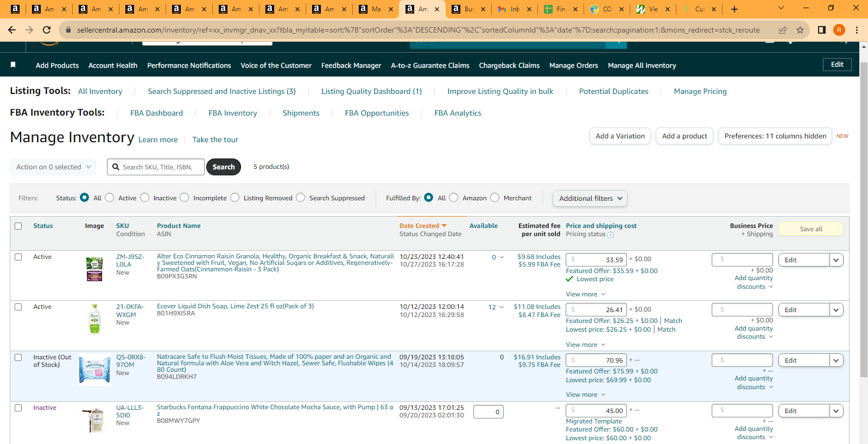Check the Ecover Dish Soap row checkbox
The width and height of the screenshot is (868, 444).
pyautogui.click(x=18, y=307)
